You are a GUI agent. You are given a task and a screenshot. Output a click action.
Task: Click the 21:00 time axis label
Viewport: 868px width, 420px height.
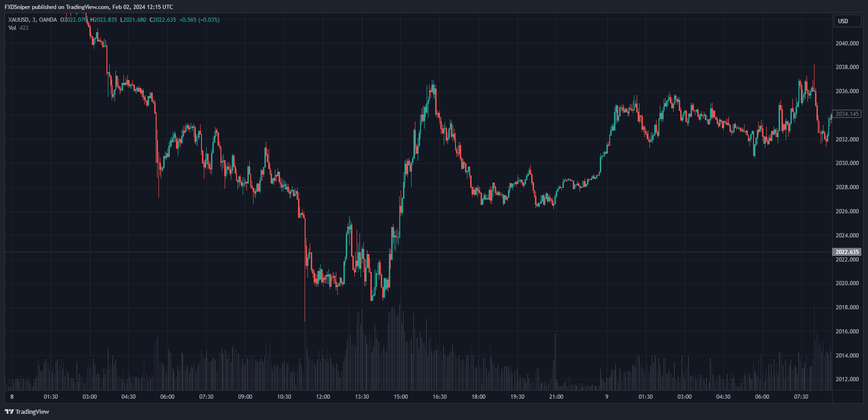[x=556, y=397]
